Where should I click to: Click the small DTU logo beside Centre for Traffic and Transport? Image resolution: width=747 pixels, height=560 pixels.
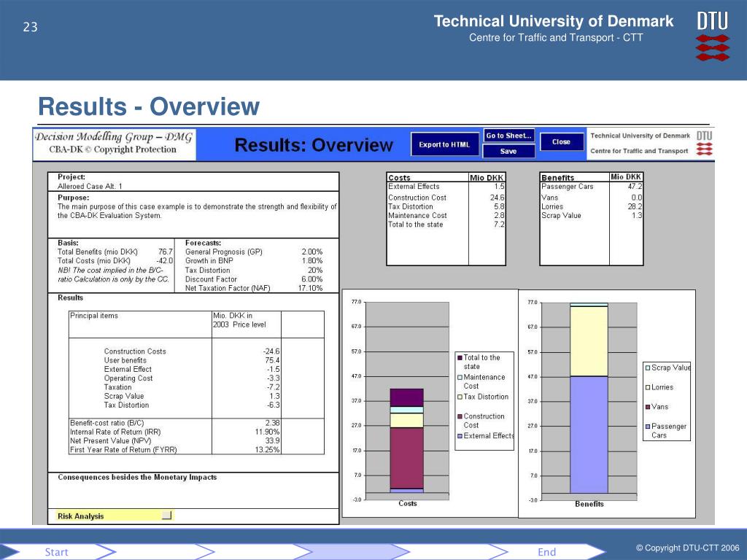point(705,143)
